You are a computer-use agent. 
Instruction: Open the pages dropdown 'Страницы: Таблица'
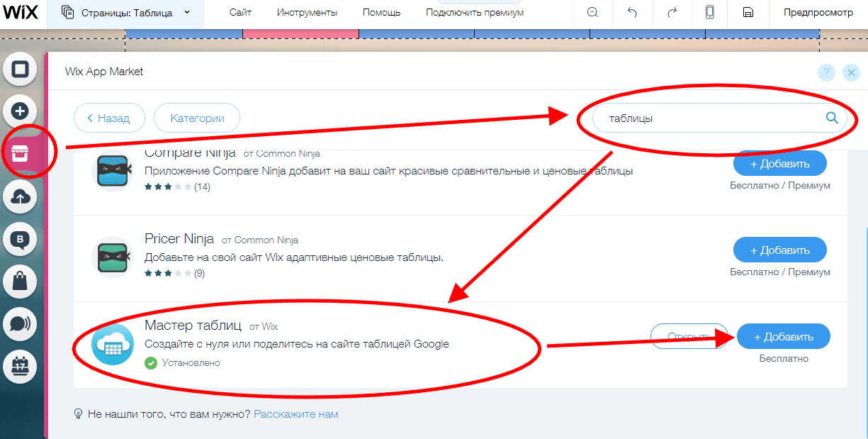click(x=125, y=13)
